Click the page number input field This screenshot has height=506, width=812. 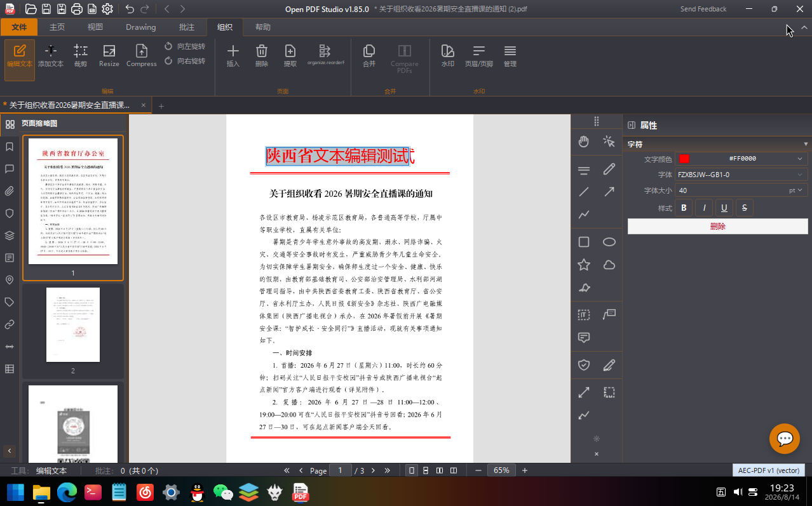point(340,470)
